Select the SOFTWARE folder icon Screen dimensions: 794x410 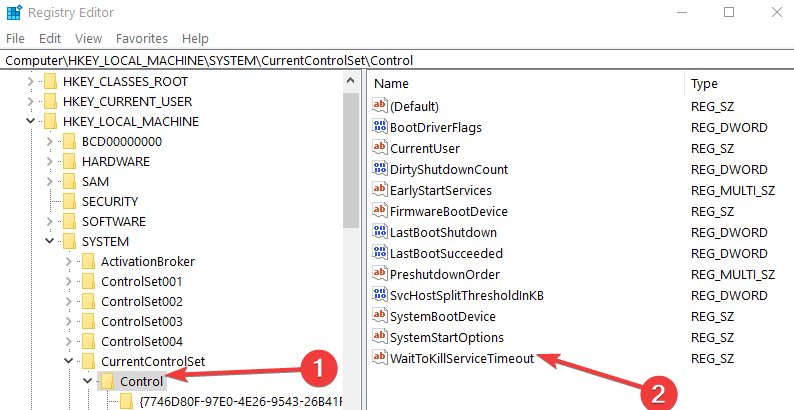(x=69, y=222)
